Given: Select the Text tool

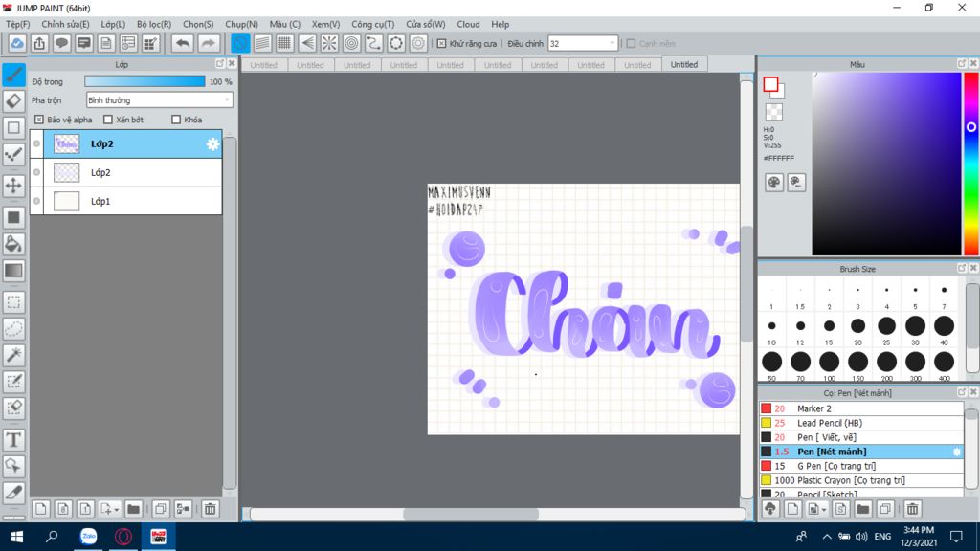Looking at the screenshot, I should [13, 440].
